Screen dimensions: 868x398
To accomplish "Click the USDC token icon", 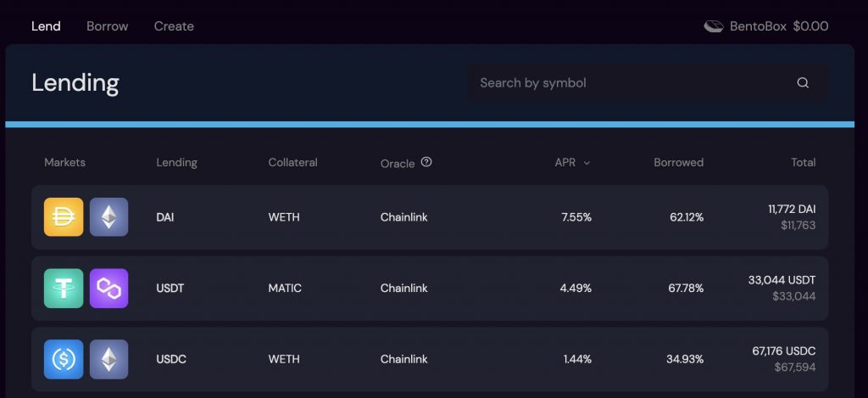I will [64, 359].
